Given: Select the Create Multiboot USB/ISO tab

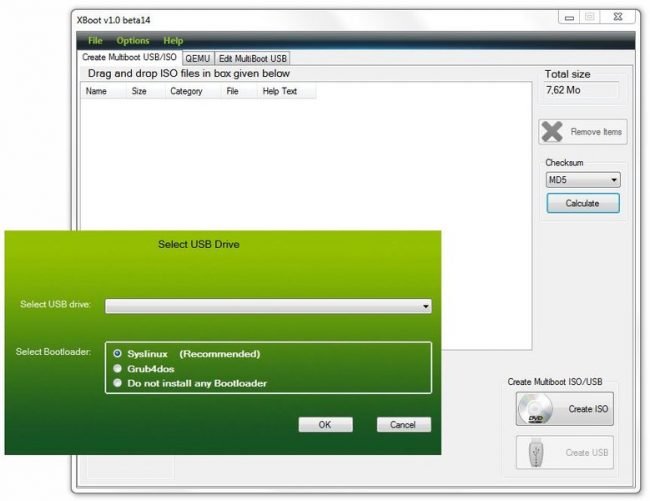Looking at the screenshot, I should point(128,58).
